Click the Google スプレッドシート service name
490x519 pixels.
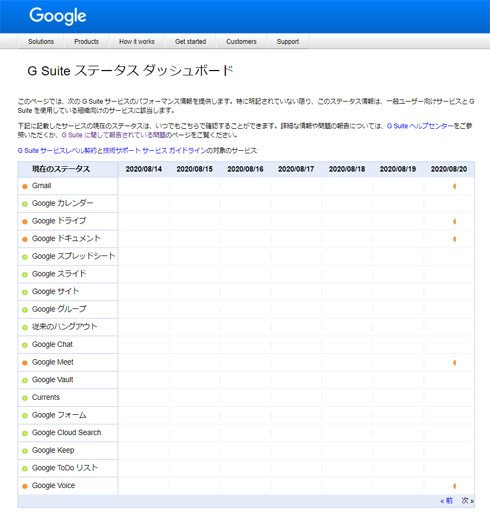click(x=73, y=256)
